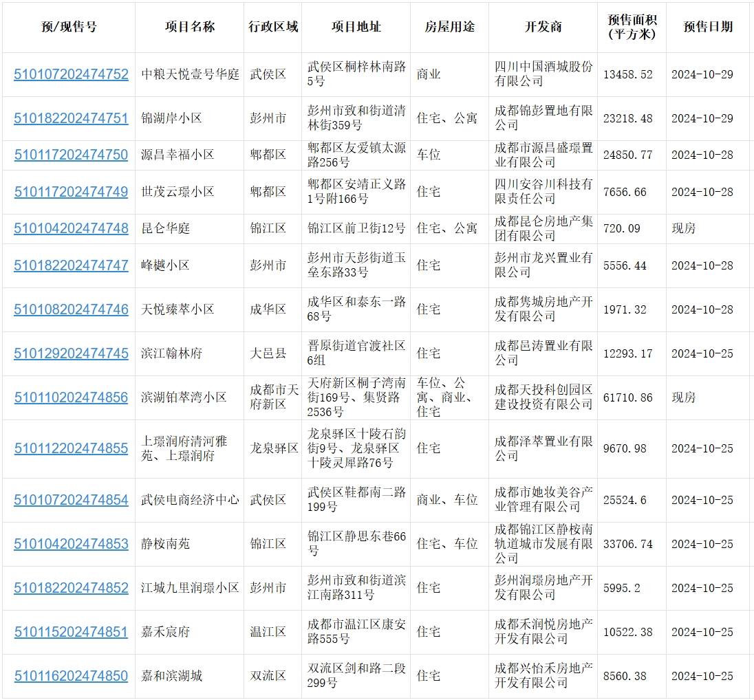Open the 510108202474746 presale link
Image resolution: width=754 pixels, height=700 pixels.
(71, 309)
